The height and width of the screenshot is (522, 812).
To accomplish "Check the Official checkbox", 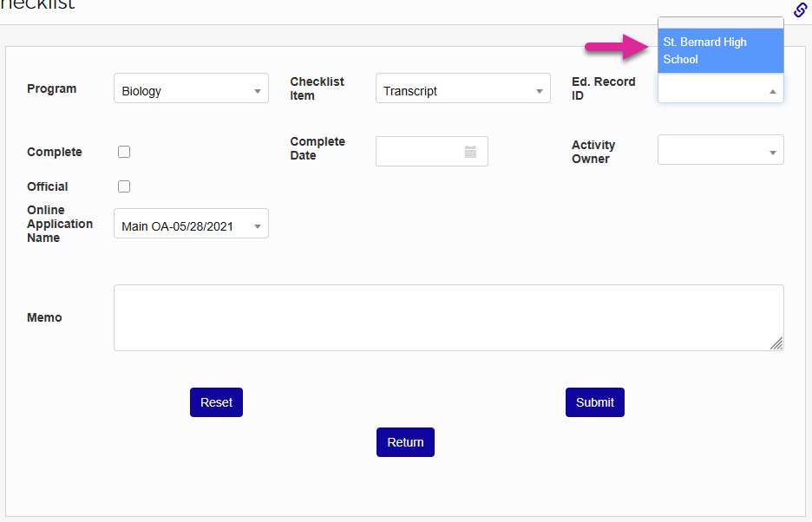I will [124, 186].
